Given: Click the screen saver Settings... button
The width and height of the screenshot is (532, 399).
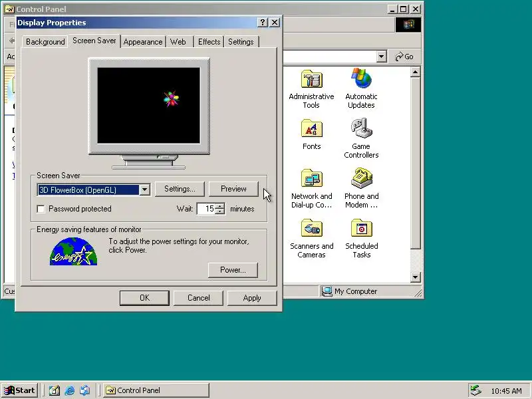Looking at the screenshot, I should (180, 189).
